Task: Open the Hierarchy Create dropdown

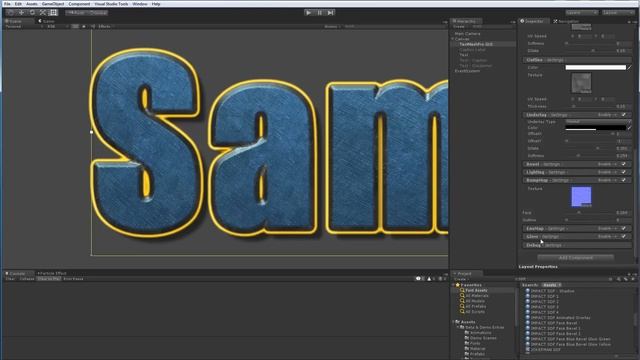Action: [460, 27]
